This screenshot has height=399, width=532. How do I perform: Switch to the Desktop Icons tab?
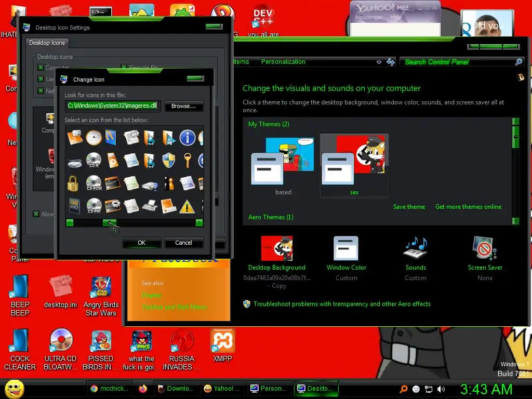tap(47, 43)
